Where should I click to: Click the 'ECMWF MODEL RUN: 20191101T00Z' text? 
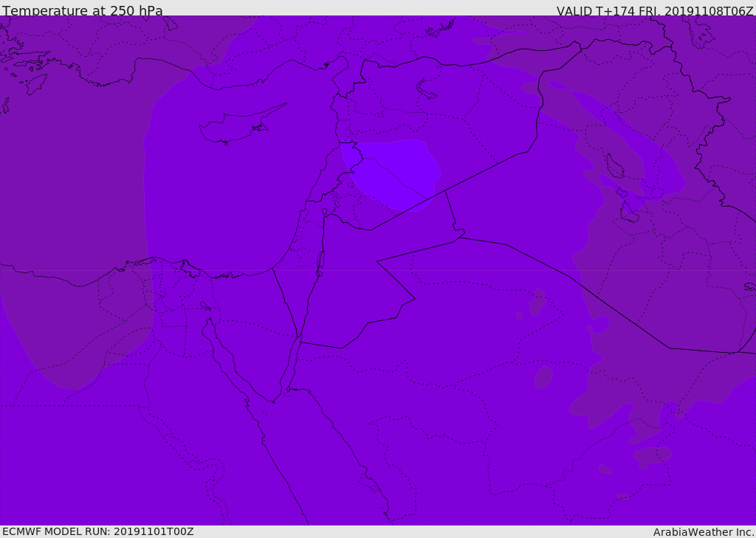pyautogui.click(x=98, y=531)
